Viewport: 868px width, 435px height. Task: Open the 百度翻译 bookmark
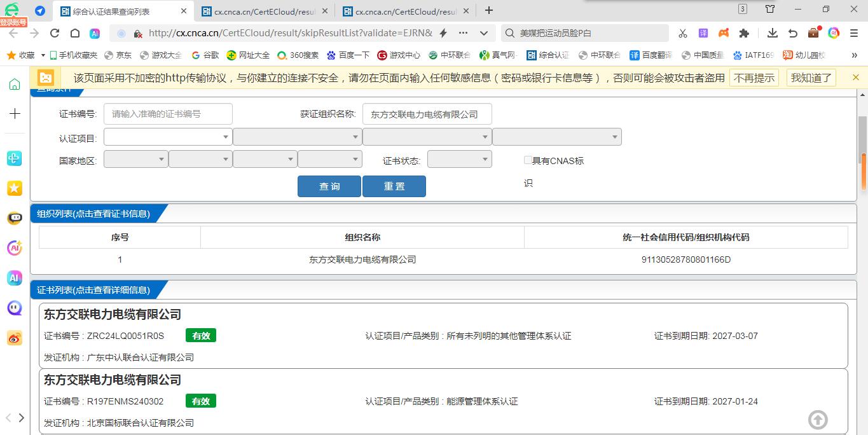(651, 55)
